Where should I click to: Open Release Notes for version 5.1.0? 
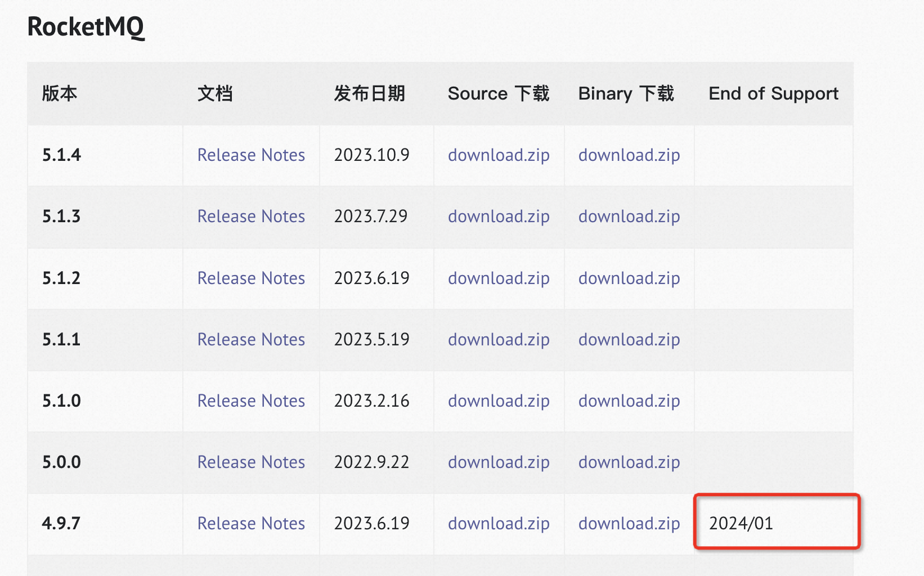click(x=251, y=400)
